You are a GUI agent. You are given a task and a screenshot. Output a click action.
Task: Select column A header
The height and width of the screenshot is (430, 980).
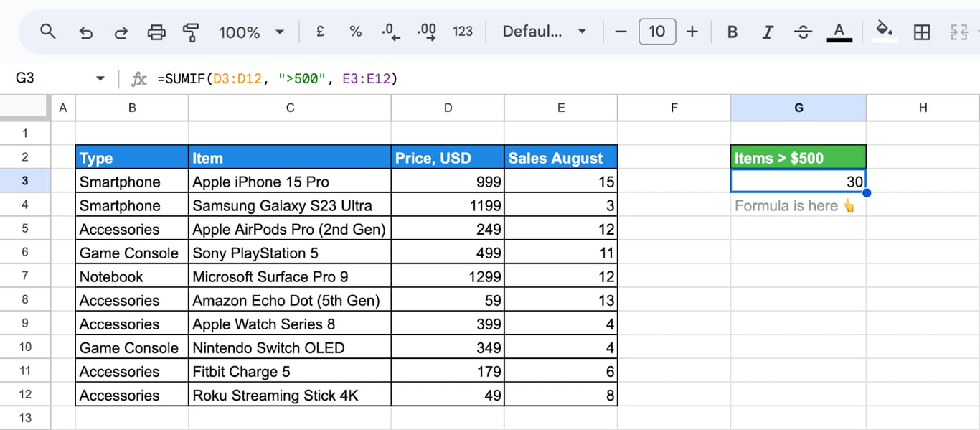[63, 108]
